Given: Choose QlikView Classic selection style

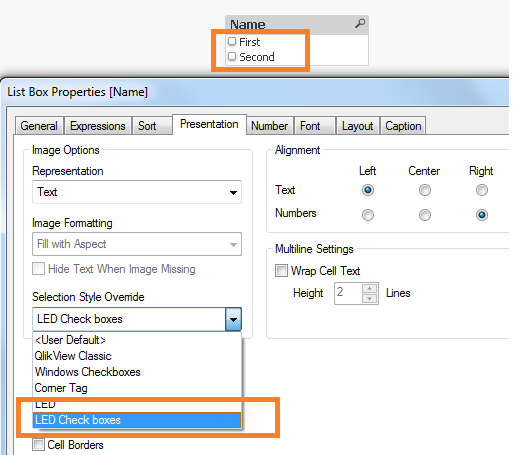Looking at the screenshot, I should coord(73,356).
